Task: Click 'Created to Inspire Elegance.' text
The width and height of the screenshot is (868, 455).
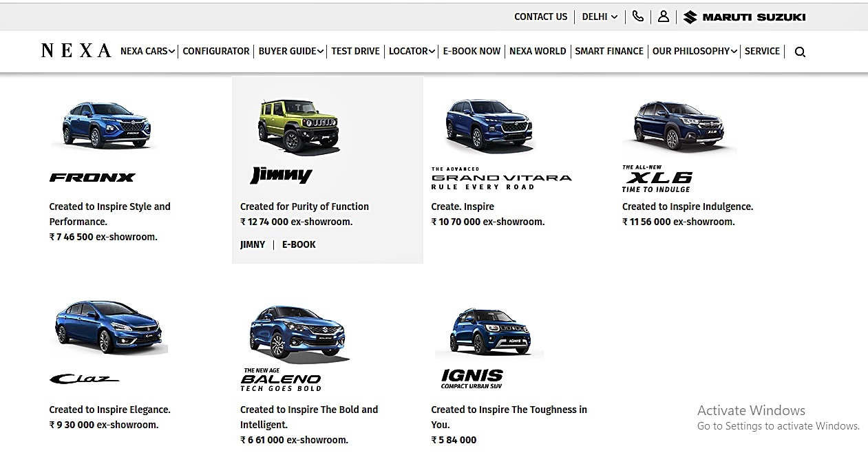Action: coord(109,410)
